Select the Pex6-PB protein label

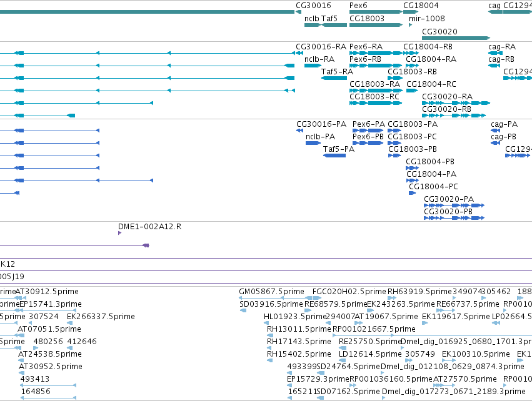pos(368,137)
